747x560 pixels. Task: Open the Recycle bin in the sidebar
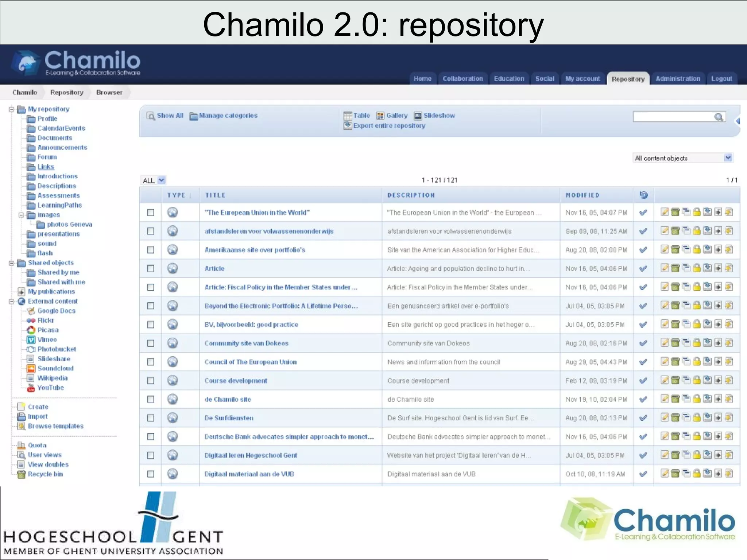tap(45, 474)
